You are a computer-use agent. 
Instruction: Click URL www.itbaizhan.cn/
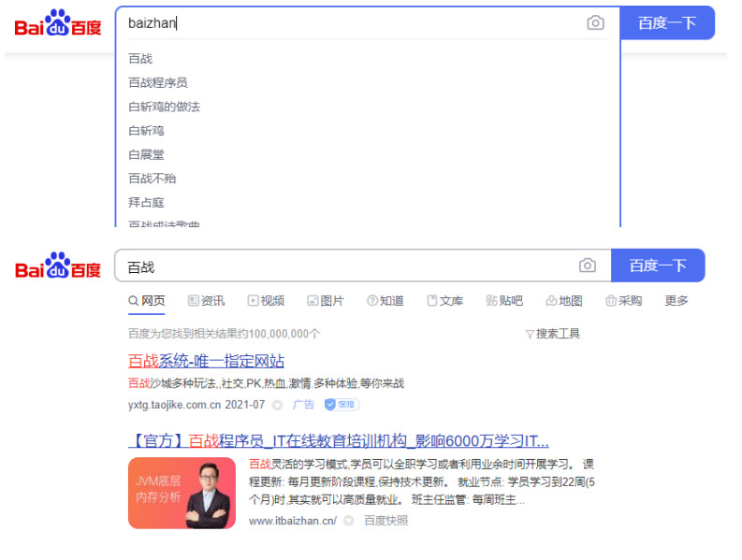point(293,521)
